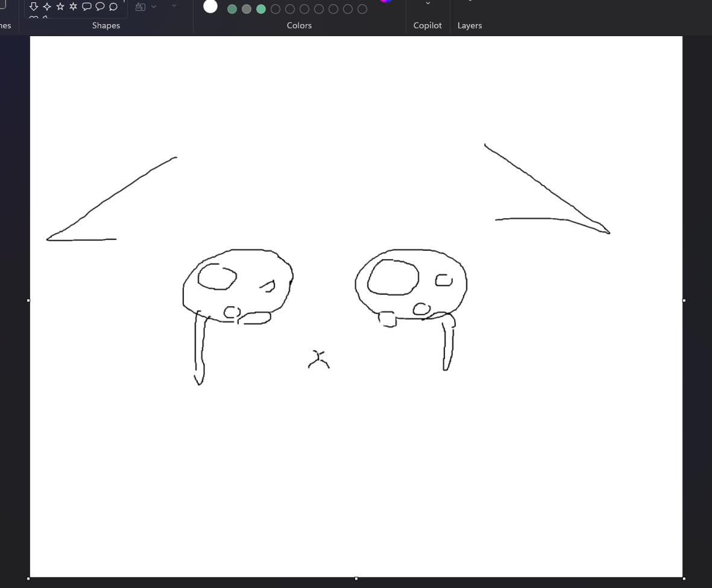
Task: Pick the gray custom color swatch
Action: (x=247, y=9)
